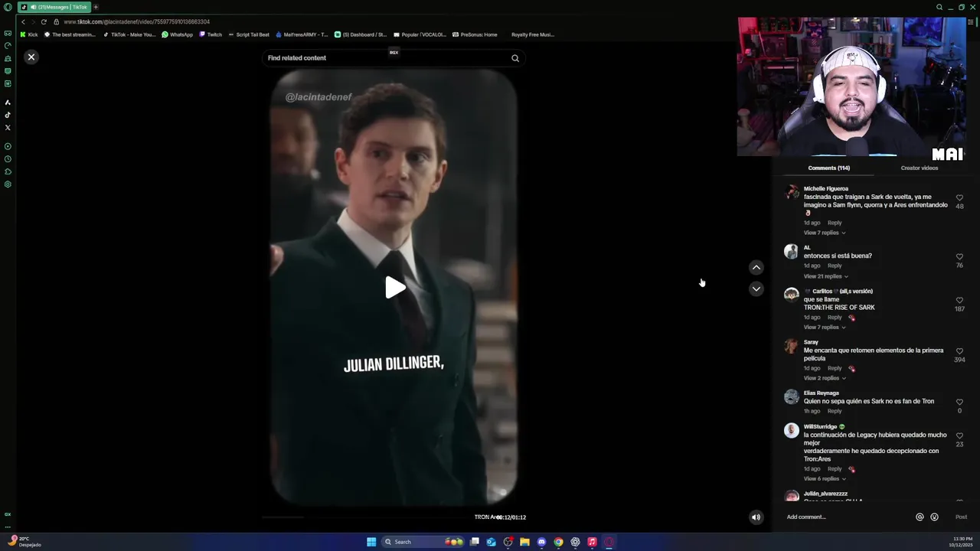This screenshot has height=551, width=980.
Task: Like Carlitos' comment about RISE OF SARK
Action: 959,301
